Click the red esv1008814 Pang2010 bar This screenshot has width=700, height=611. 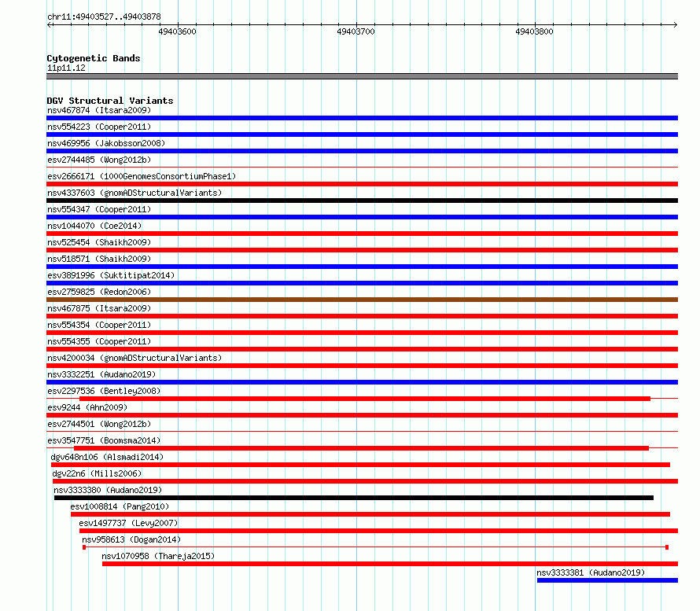(370, 514)
